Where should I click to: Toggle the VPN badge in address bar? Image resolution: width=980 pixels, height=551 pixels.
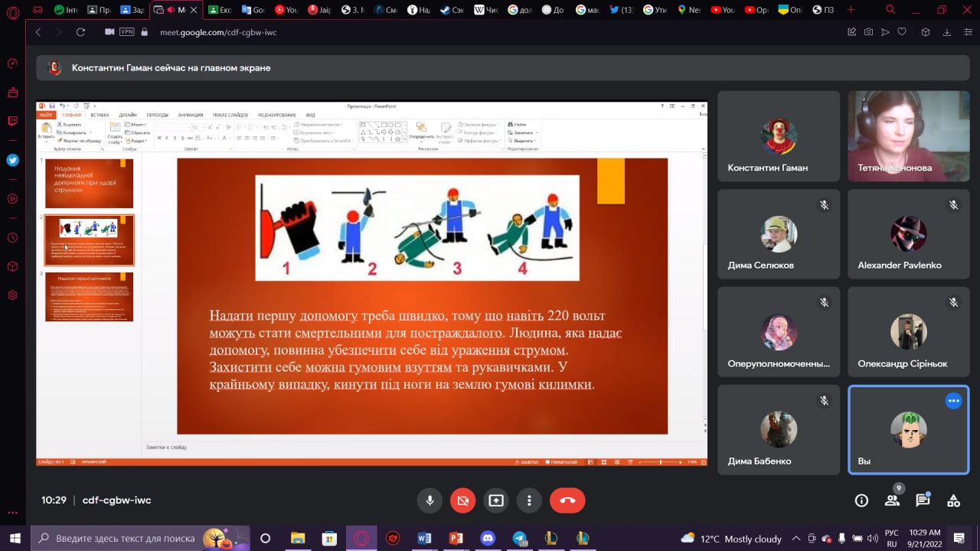pos(127,32)
